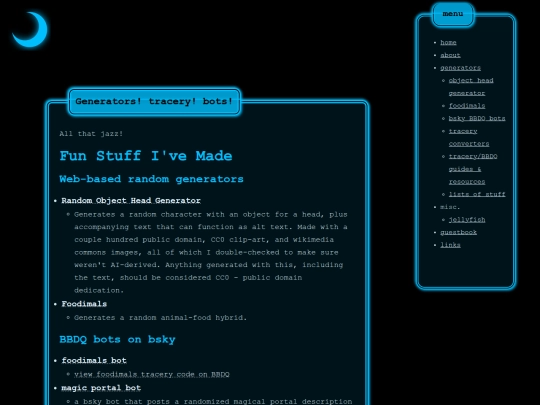Image resolution: width=540 pixels, height=405 pixels.
Task: Open the home link in menu
Action: pos(448,42)
